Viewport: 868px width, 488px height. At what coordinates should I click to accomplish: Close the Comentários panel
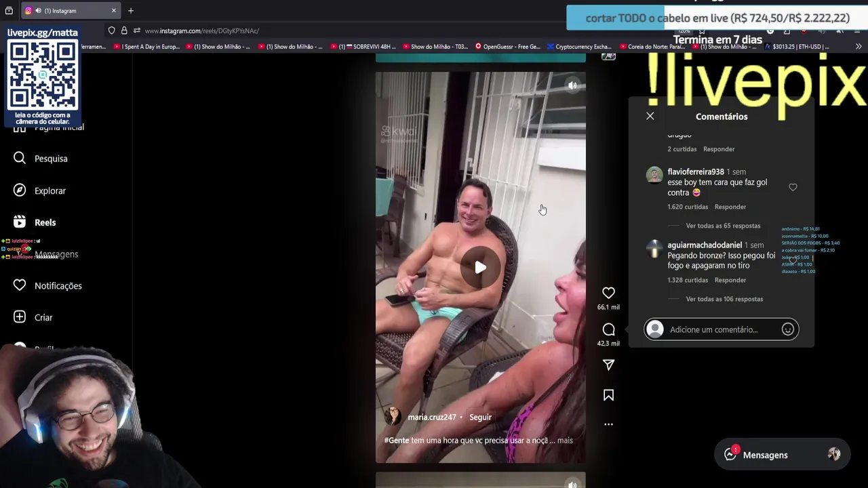650,116
